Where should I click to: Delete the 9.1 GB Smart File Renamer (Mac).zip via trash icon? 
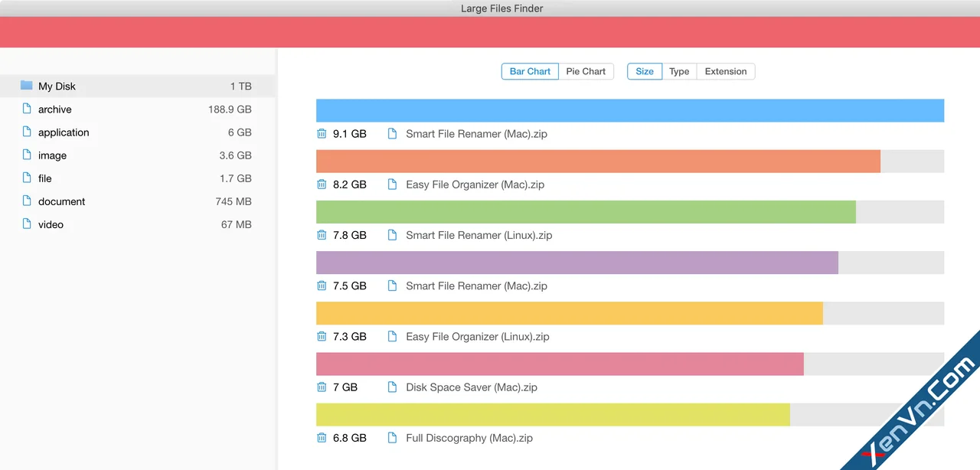322,134
